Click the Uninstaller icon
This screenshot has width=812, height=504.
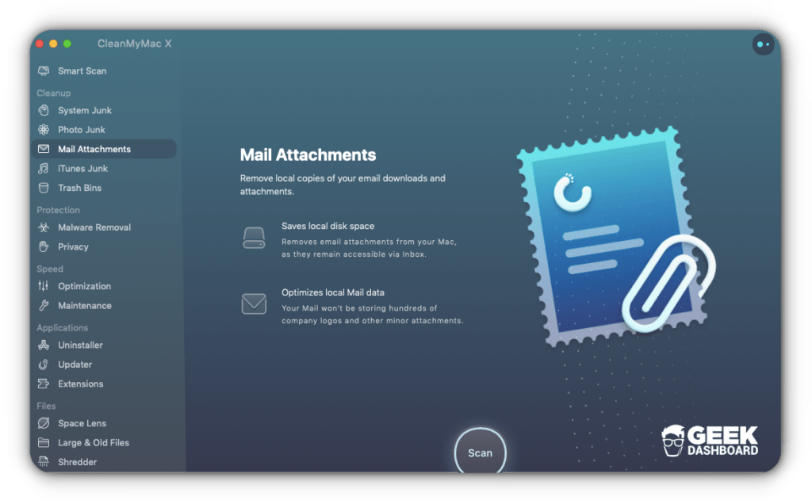(44, 346)
